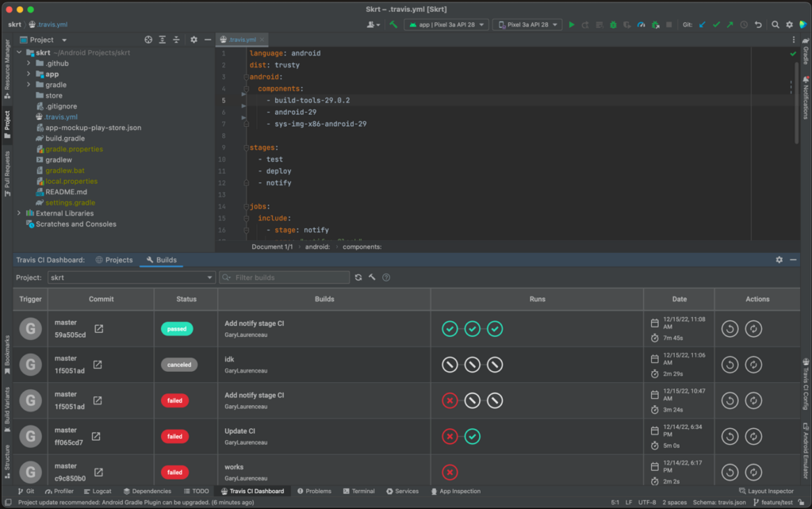Run the app with green play button
Viewport: 812px width, 509px height.
tap(572, 25)
